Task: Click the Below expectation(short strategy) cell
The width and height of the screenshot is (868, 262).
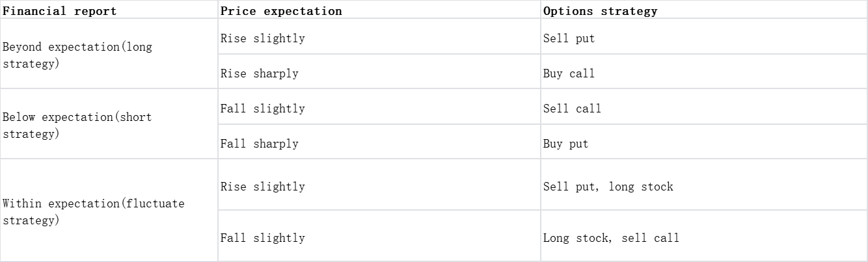Action: click(77, 125)
